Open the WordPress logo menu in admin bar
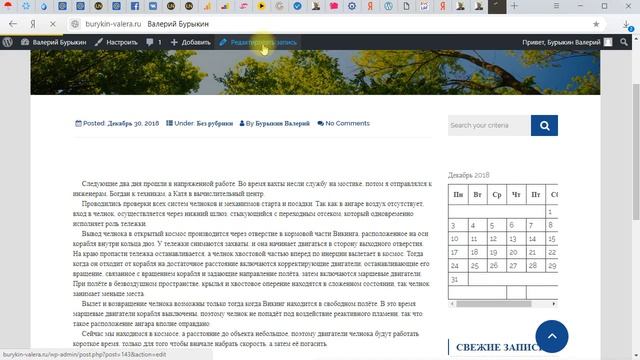Screen dimensions: 640x360 coord(7,42)
